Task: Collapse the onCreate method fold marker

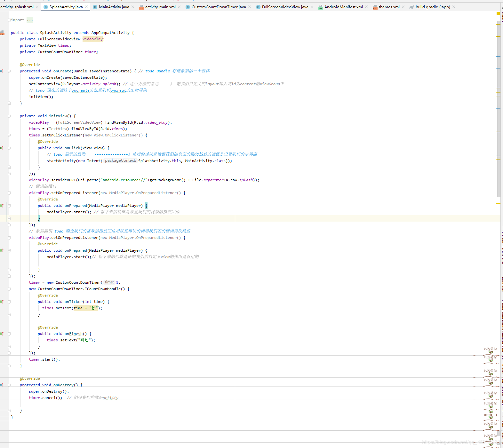Action: pos(9,71)
